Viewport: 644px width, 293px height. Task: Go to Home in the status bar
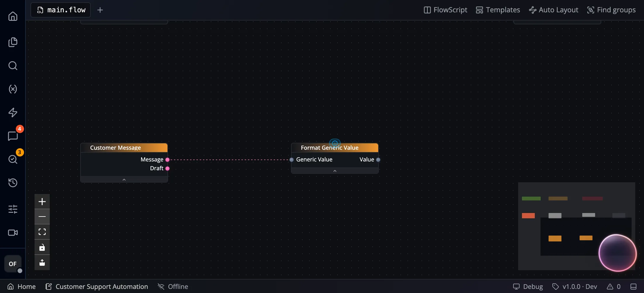[21, 287]
